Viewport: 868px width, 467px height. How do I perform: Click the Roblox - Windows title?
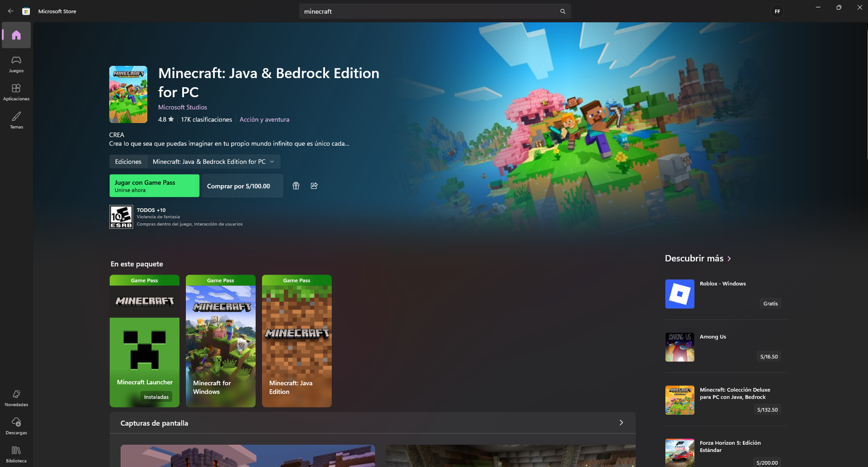pos(723,284)
